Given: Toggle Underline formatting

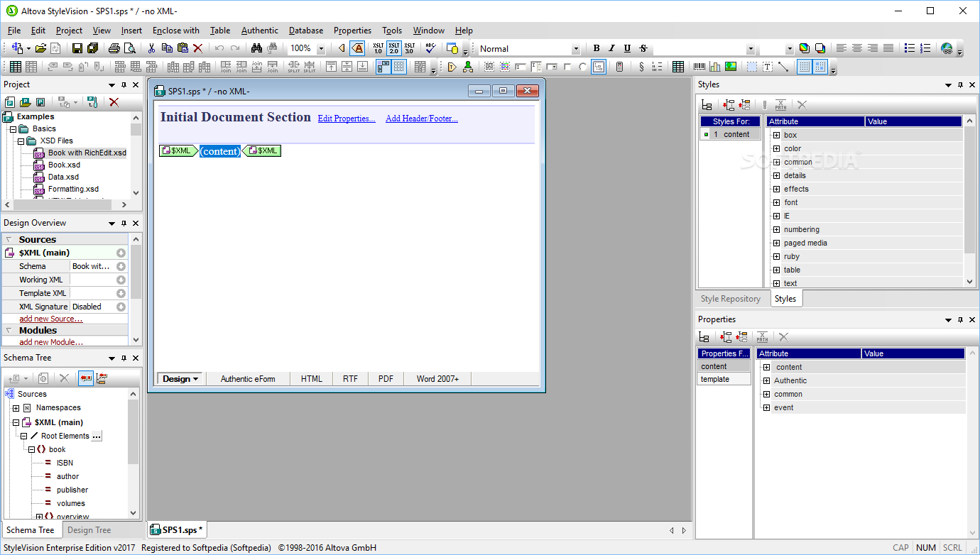Looking at the screenshot, I should tap(627, 48).
